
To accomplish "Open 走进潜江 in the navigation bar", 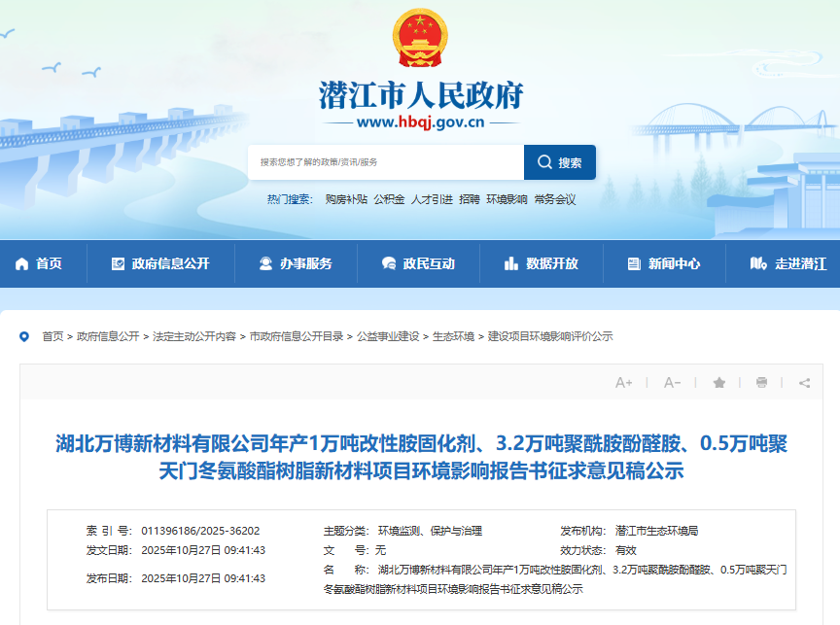I will tap(788, 263).
